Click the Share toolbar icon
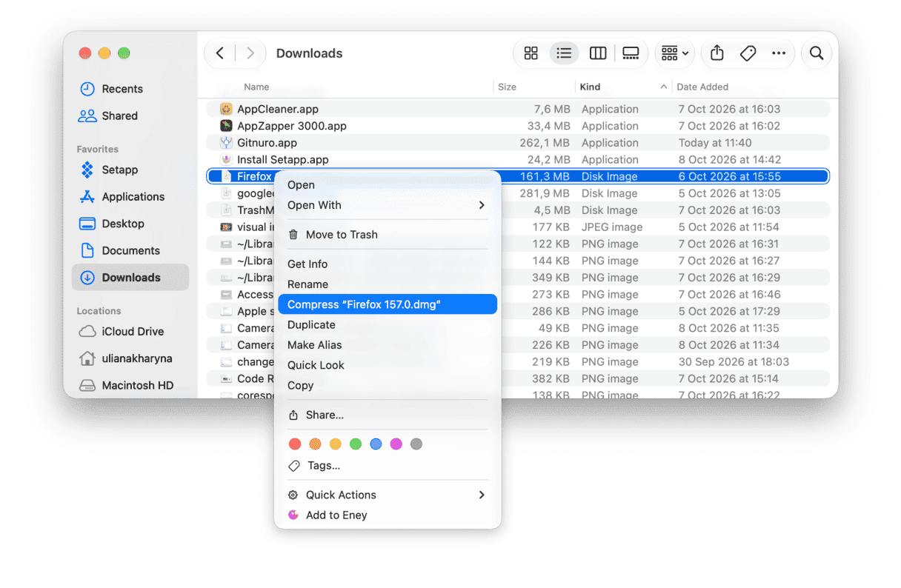 [x=717, y=53]
